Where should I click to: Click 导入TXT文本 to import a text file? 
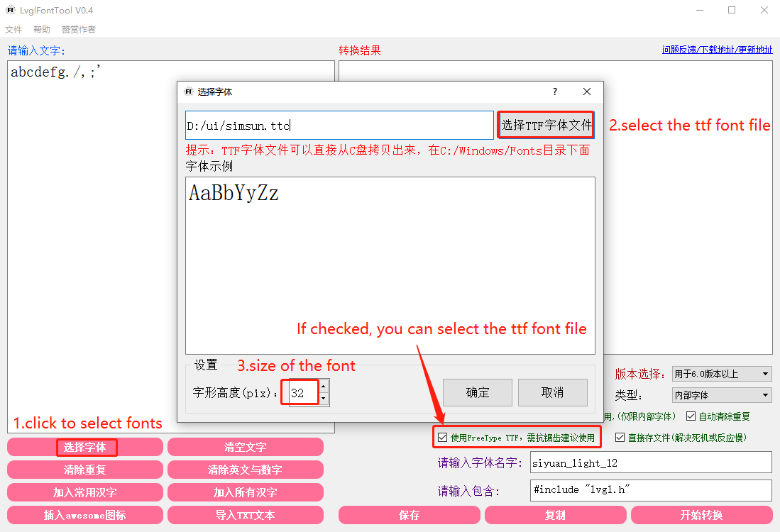[246, 515]
